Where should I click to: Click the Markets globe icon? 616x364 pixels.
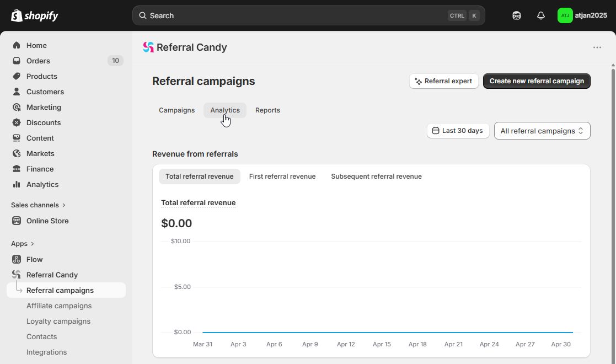click(17, 153)
